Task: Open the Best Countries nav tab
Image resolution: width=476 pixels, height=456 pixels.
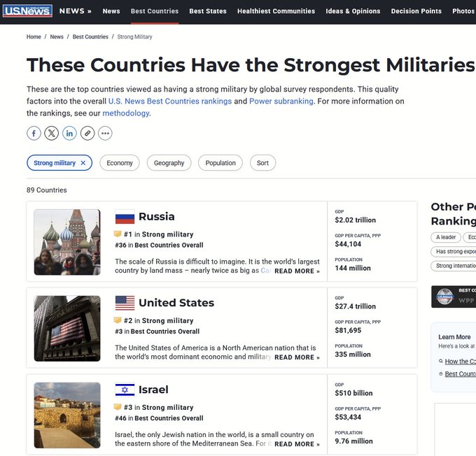Action: tap(155, 11)
